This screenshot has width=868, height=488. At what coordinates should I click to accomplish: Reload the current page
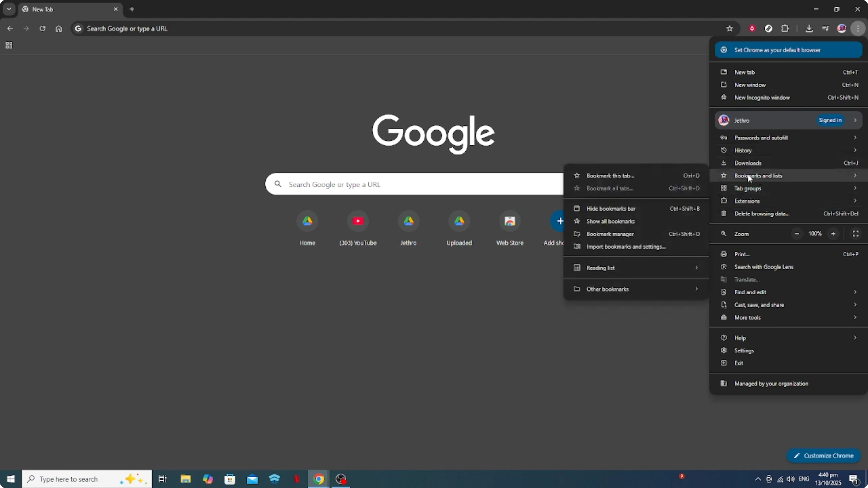(x=42, y=29)
